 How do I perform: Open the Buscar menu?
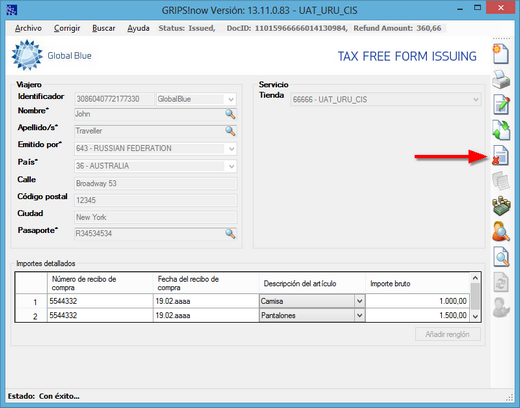click(x=104, y=28)
